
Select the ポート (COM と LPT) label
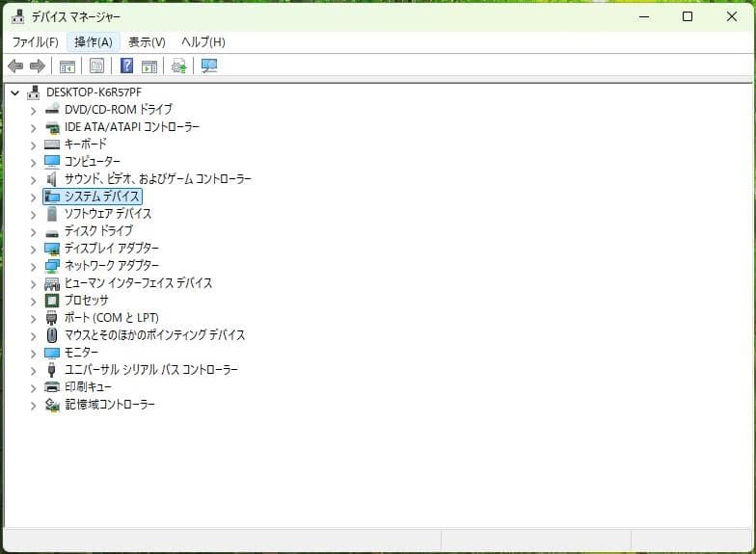[x=112, y=318]
